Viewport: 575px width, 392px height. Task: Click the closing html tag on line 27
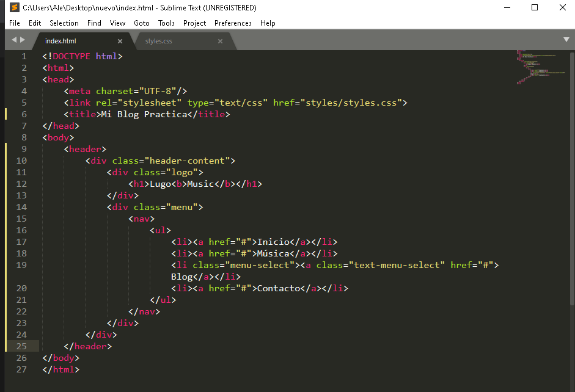(x=61, y=369)
